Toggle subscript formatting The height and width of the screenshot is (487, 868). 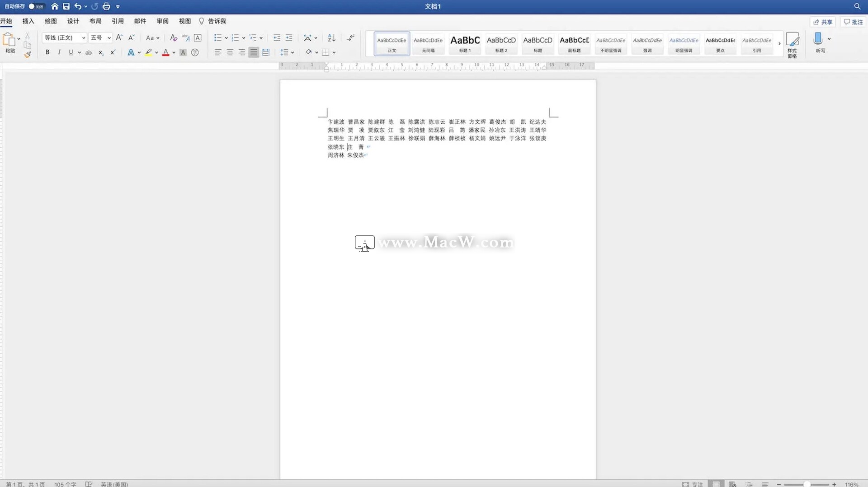click(x=101, y=52)
